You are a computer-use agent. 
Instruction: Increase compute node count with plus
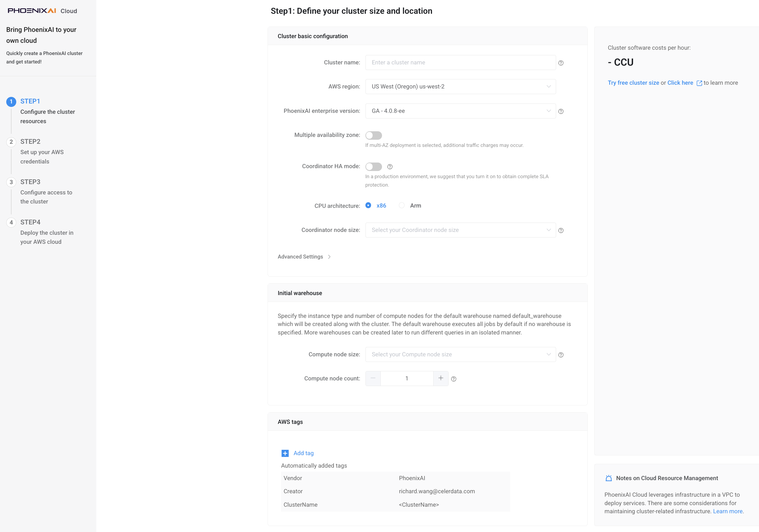[441, 378]
